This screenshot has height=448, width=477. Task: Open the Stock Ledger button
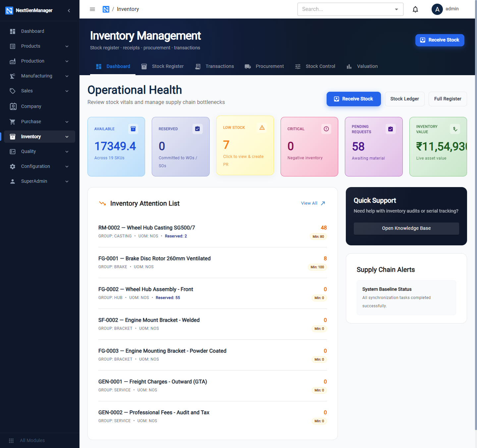pos(405,99)
